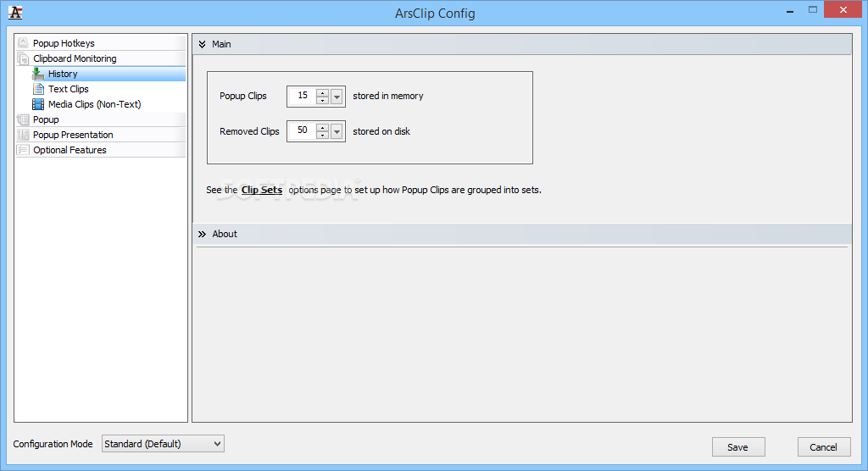Decrease the Popup Clips count
This screenshot has height=471, width=868.
[323, 100]
